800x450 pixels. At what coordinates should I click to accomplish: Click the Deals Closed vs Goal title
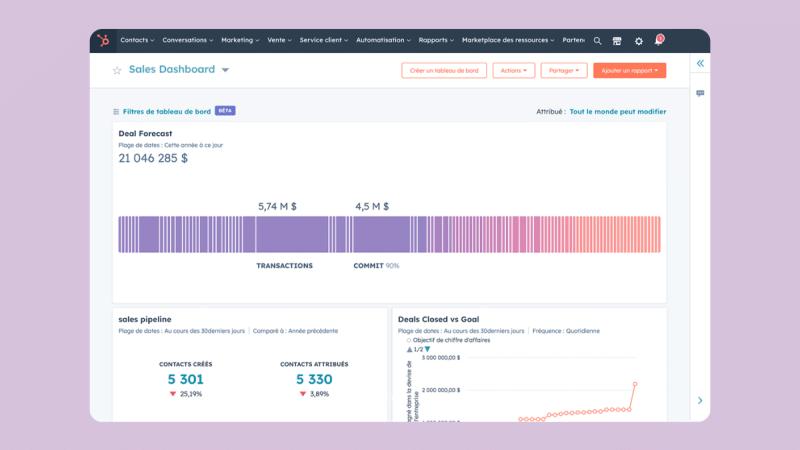click(438, 319)
